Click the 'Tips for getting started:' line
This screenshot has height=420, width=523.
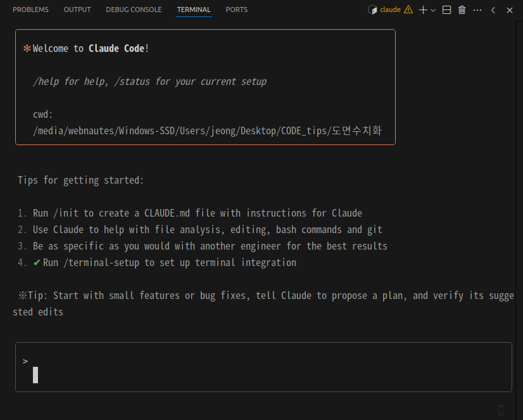click(80, 181)
